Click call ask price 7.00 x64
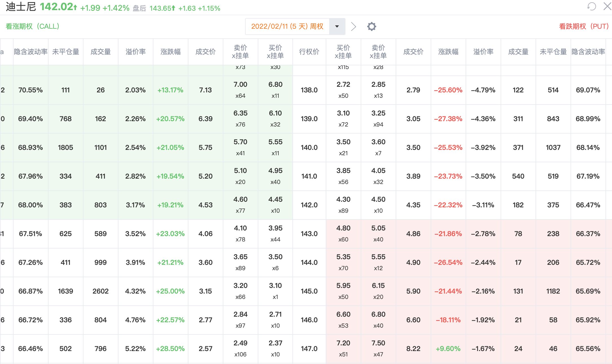The image size is (612, 364). point(240,90)
